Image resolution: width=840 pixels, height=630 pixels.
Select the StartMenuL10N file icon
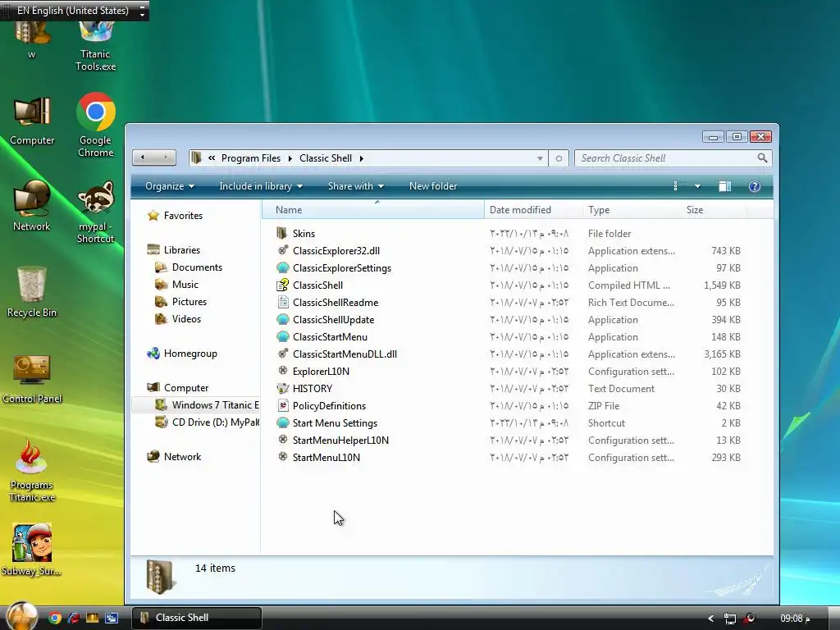pos(283,457)
